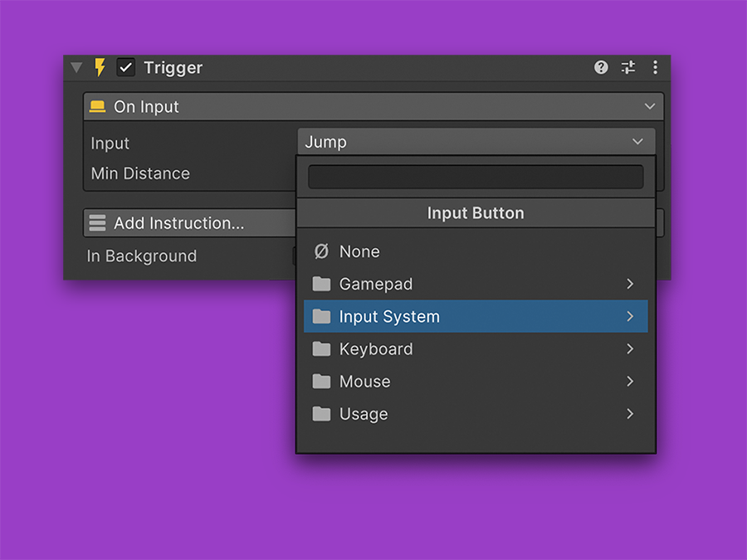The image size is (747, 560).
Task: Click the Min Distance label
Action: point(140,173)
